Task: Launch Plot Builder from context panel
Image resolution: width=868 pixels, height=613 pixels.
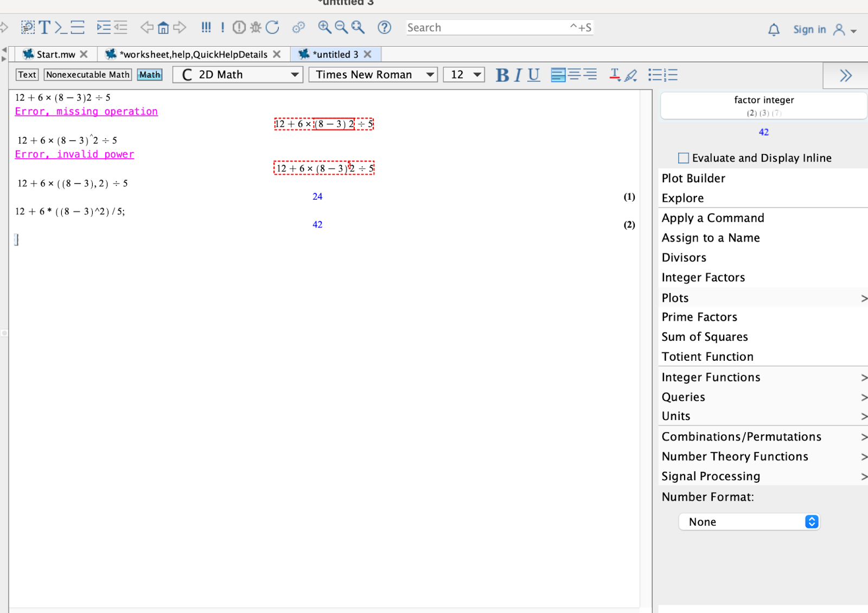Action: point(693,178)
